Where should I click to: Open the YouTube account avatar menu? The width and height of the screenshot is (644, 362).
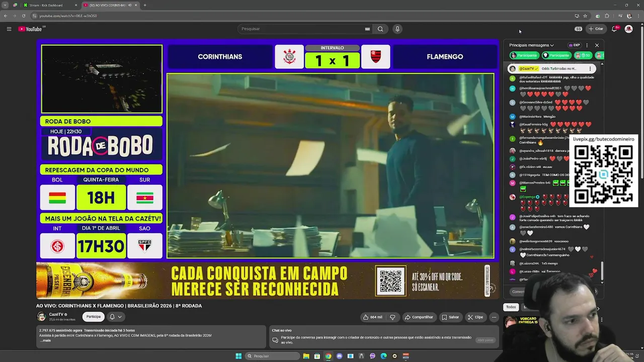pyautogui.click(x=628, y=29)
